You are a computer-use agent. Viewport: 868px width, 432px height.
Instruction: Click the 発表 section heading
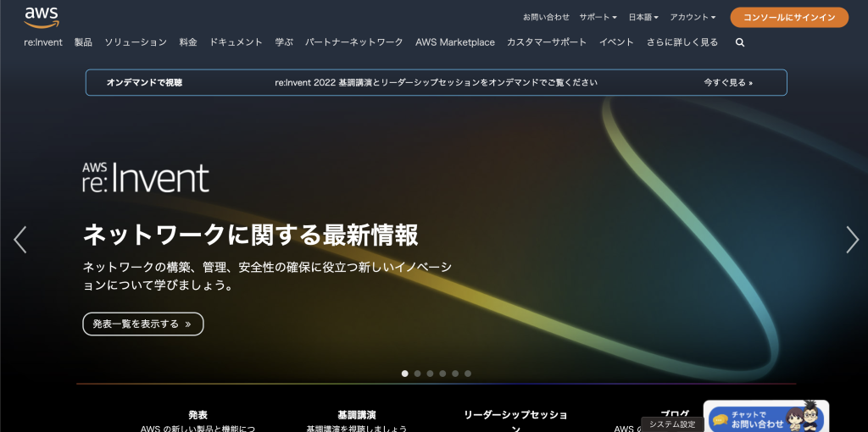coord(198,415)
